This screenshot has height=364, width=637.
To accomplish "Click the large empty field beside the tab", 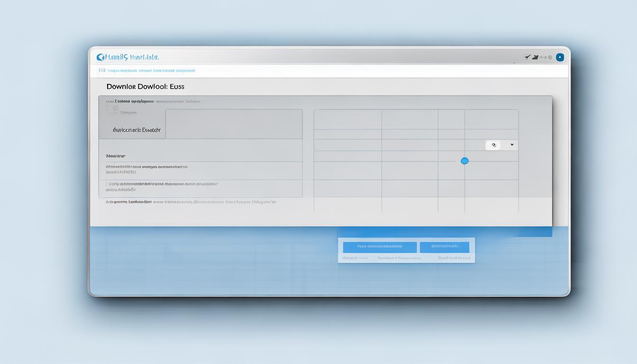I will coord(234,124).
